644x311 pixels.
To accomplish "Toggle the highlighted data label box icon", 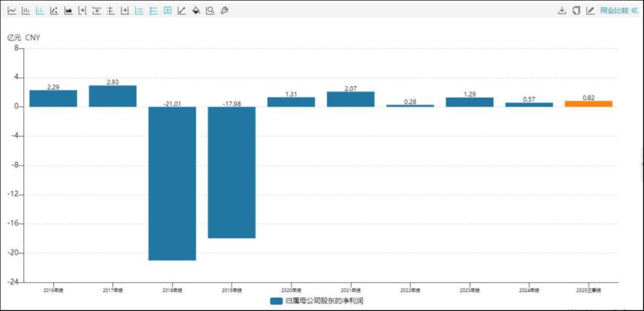I will (x=168, y=11).
